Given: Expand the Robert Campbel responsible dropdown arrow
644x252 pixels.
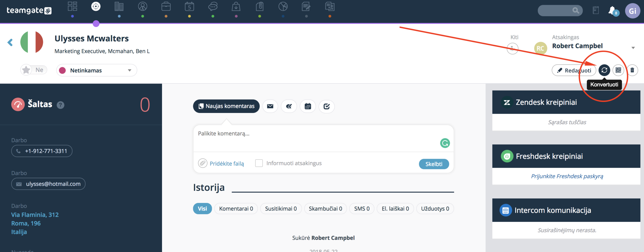Looking at the screenshot, I should (x=633, y=48).
